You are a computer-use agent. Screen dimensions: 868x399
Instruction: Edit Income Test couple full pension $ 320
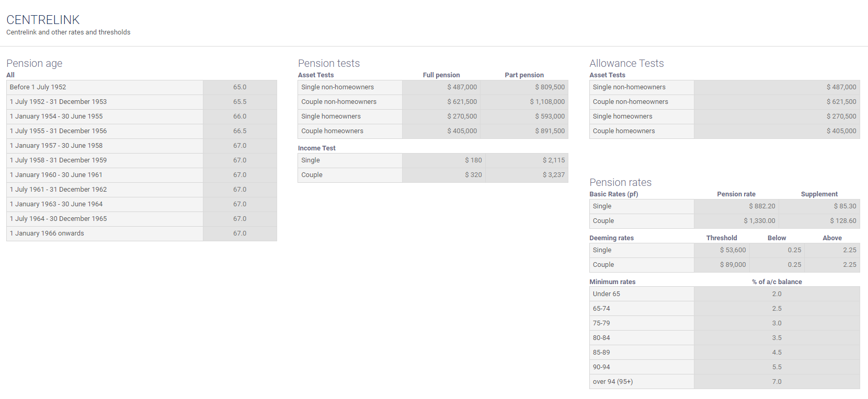pos(444,175)
